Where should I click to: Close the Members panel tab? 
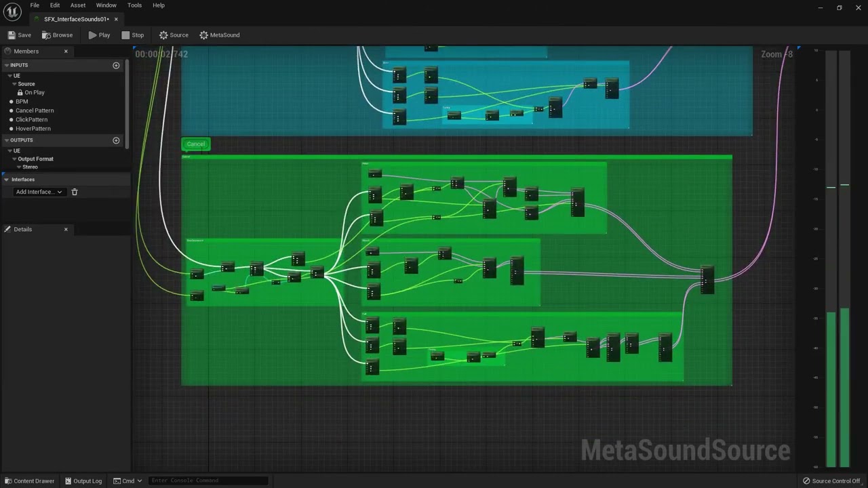pyautogui.click(x=66, y=52)
